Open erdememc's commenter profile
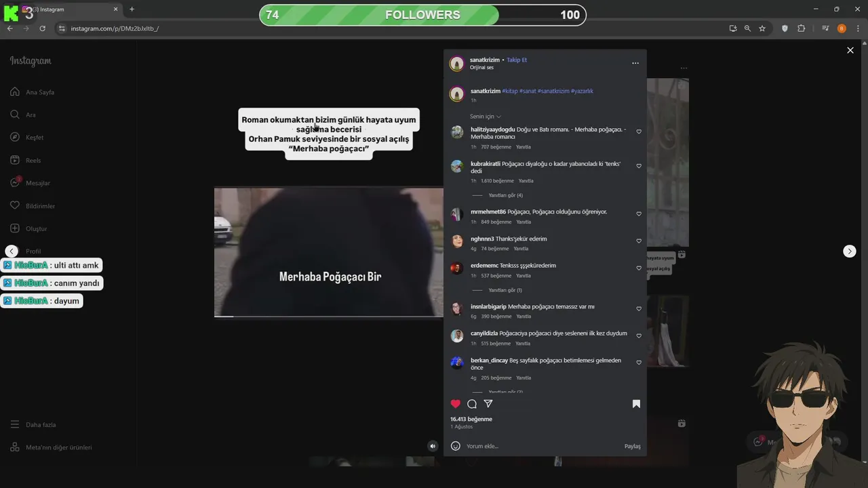Viewport: 868px width, 488px height. tap(484, 266)
